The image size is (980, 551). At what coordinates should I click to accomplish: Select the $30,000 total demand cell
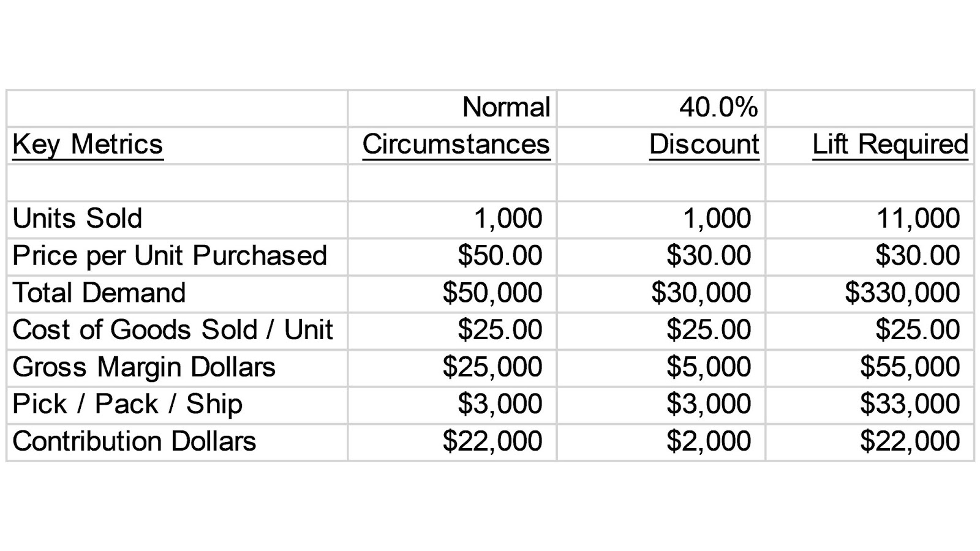(701, 293)
